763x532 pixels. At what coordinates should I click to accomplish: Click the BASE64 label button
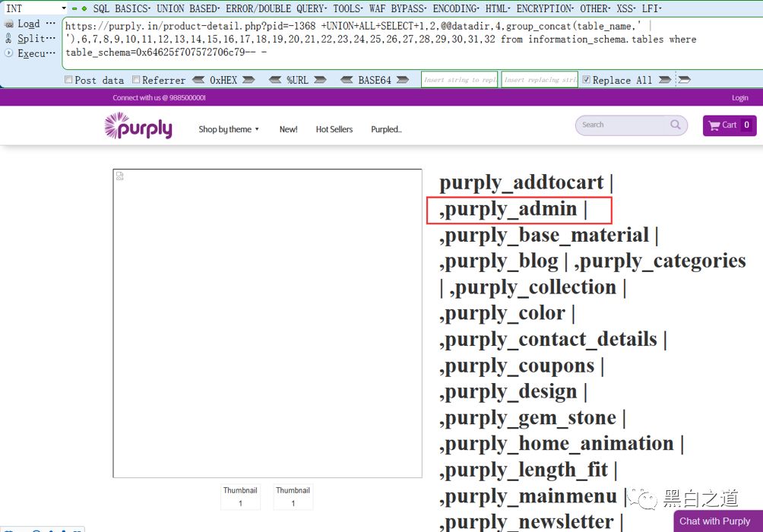coord(375,80)
